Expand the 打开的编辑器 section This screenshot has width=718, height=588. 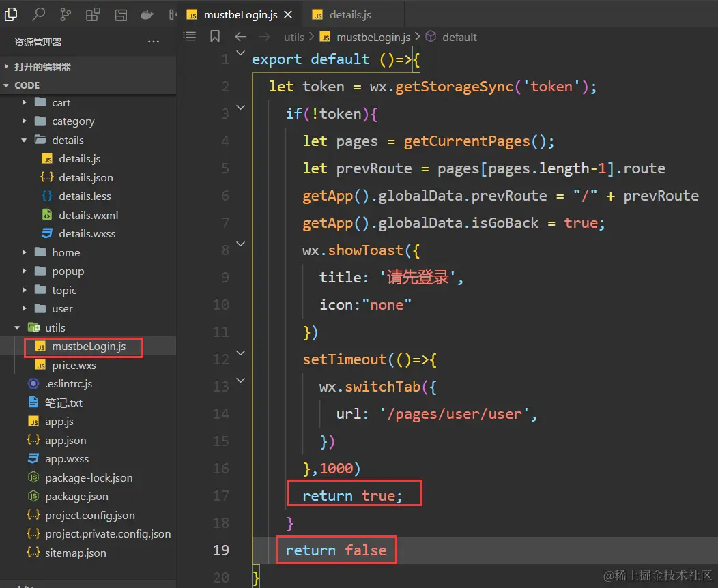88,67
